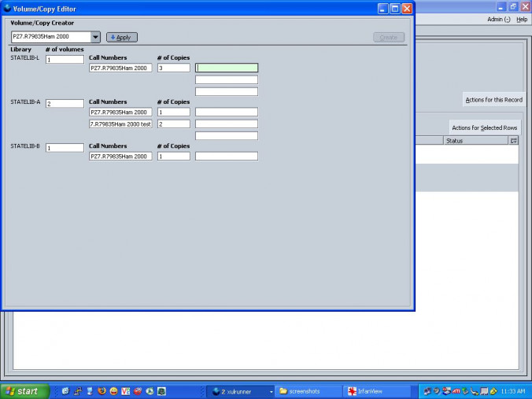Open the call number template dropdown arrow
The image size is (532, 399).
(x=95, y=37)
